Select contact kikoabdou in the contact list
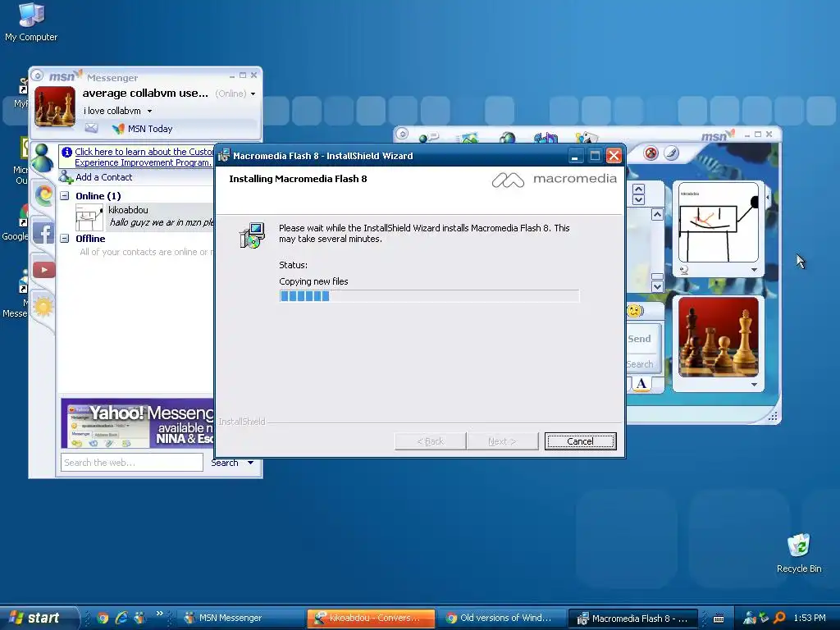 coord(144,216)
